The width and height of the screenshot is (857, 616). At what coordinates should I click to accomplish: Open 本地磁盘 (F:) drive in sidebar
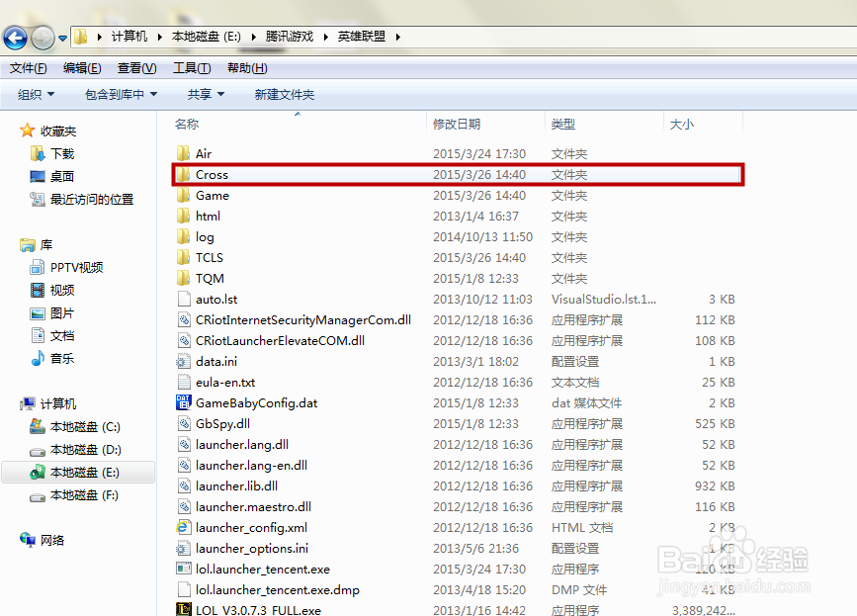pos(74,495)
